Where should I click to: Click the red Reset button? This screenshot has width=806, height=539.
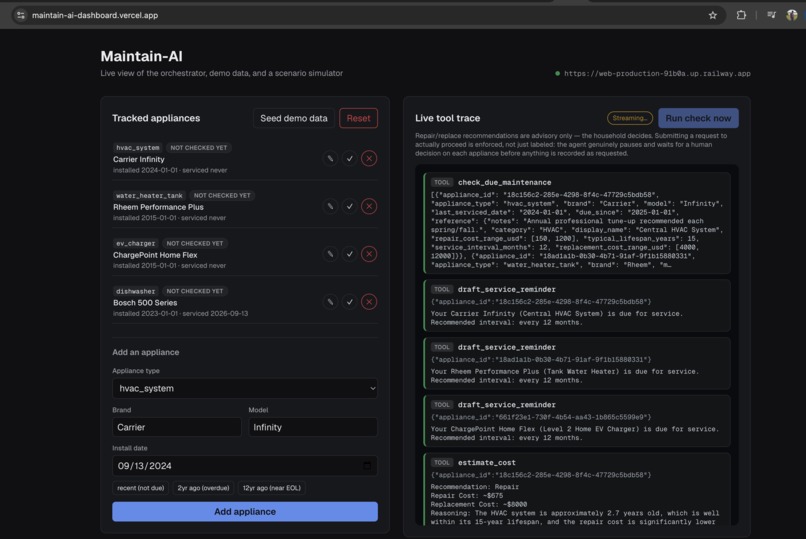click(x=358, y=118)
